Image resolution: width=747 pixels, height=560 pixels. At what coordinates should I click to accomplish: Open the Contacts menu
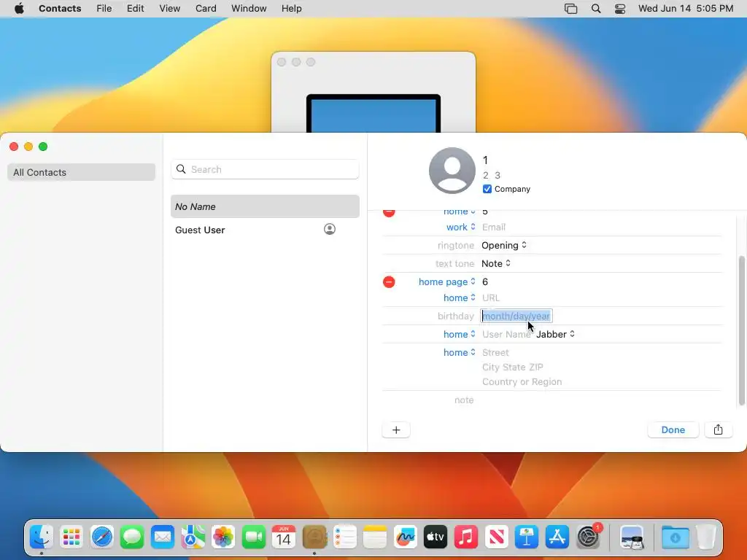60,9
